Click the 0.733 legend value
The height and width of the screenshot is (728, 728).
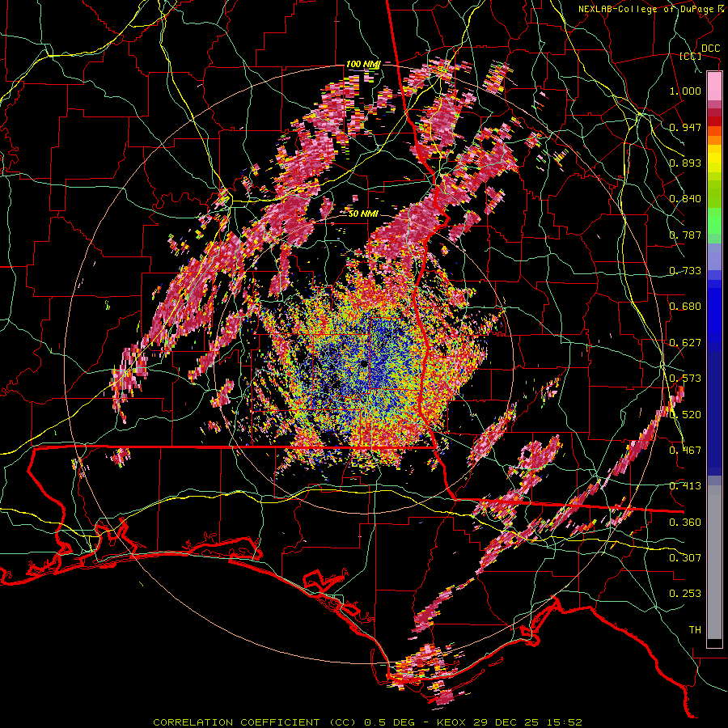(x=685, y=271)
